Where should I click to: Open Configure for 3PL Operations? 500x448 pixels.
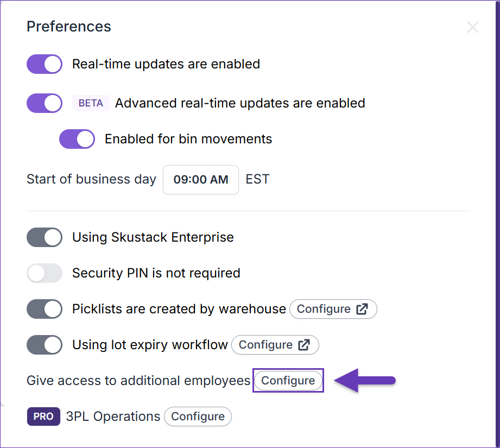pyautogui.click(x=198, y=417)
